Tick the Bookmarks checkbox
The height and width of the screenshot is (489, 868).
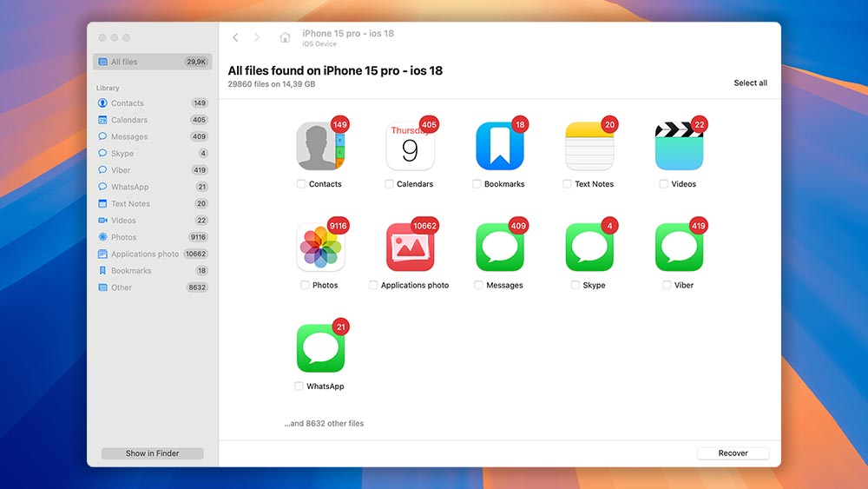477,184
